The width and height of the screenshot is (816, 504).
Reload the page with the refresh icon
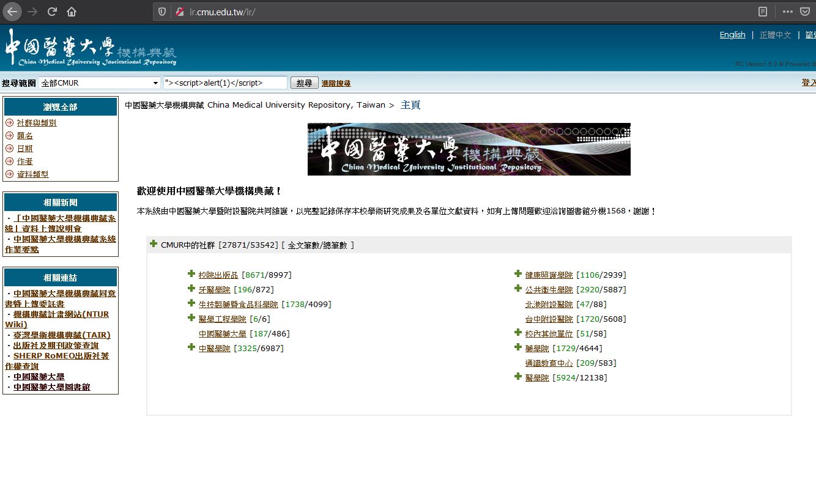[53, 12]
